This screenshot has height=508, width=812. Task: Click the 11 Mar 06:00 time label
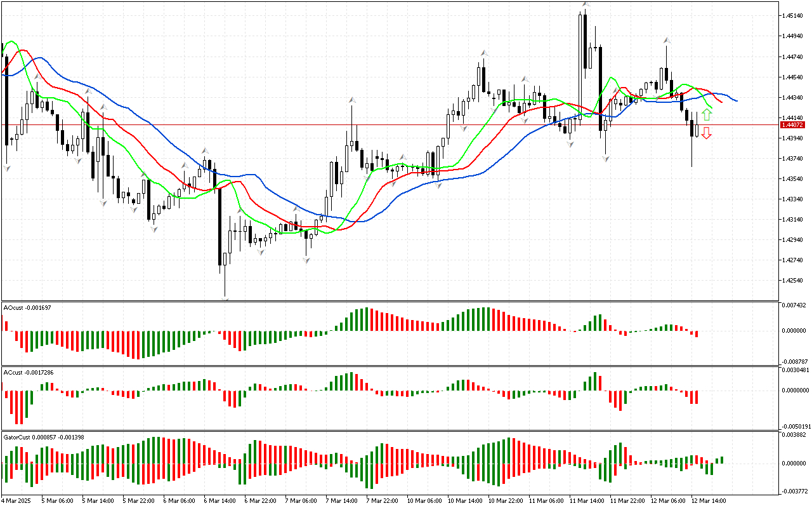[546, 500]
